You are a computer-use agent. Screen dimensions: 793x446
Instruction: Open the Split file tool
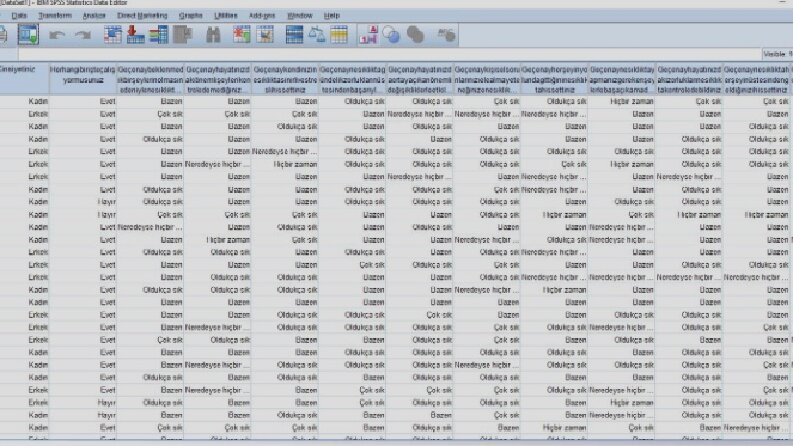point(294,34)
